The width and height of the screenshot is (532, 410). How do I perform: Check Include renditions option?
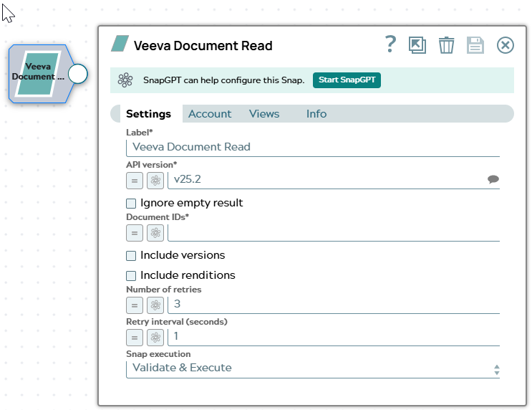[131, 276]
